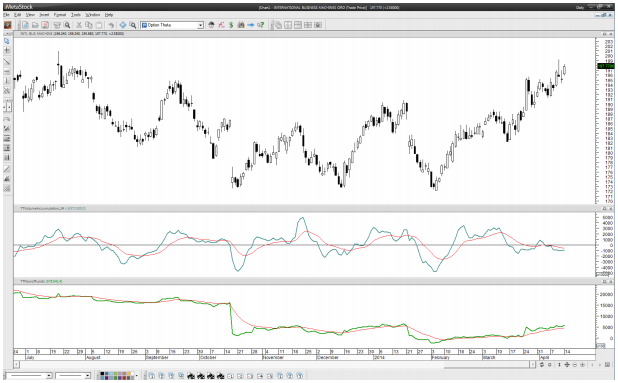Open the second line weight dropdown
Screen dimensions: 618x383
[x=87, y=376]
